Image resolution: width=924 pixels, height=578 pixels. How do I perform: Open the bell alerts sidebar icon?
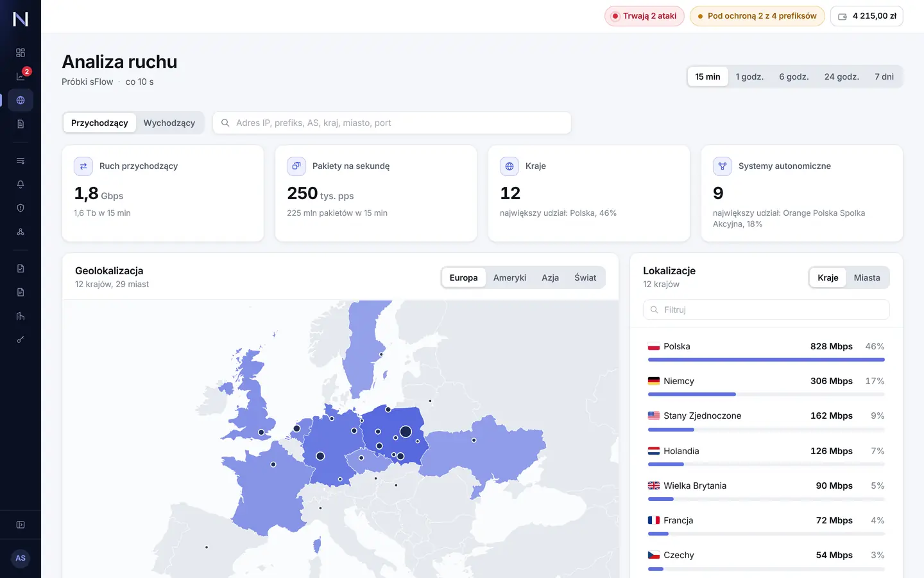pos(21,184)
